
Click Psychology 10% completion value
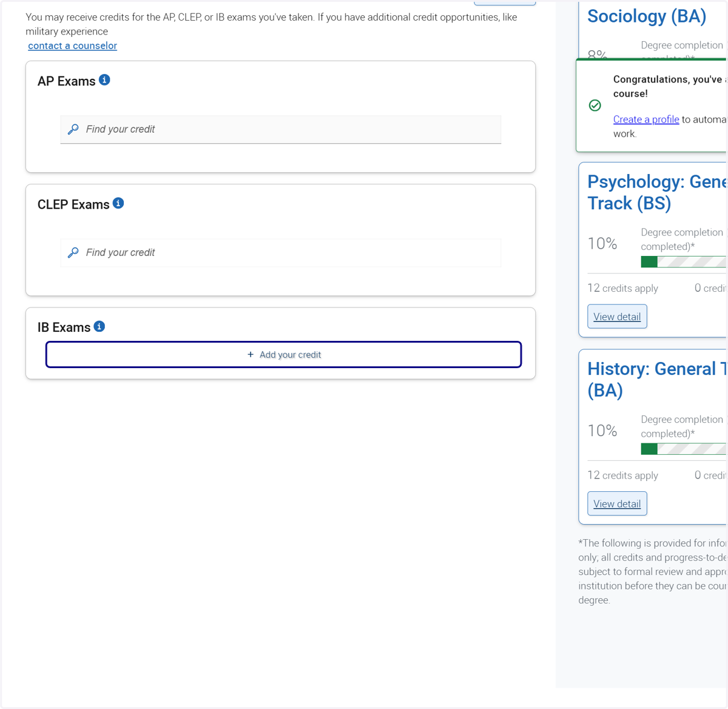(x=602, y=244)
